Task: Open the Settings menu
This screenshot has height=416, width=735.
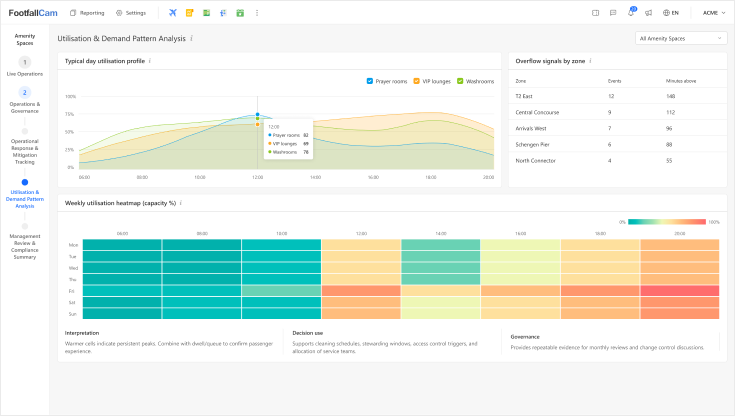Action: point(131,13)
